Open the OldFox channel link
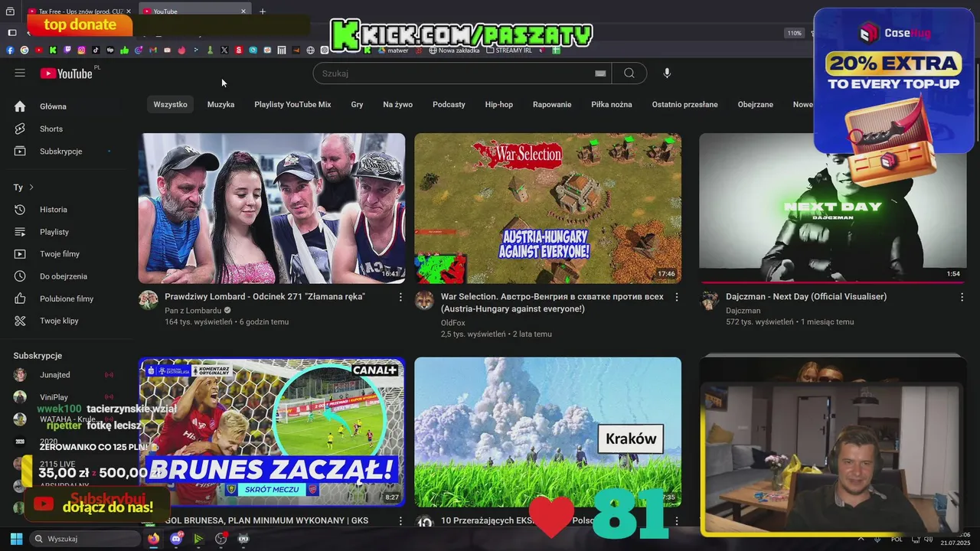Screen dimensions: 980x551 pyautogui.click(x=453, y=323)
